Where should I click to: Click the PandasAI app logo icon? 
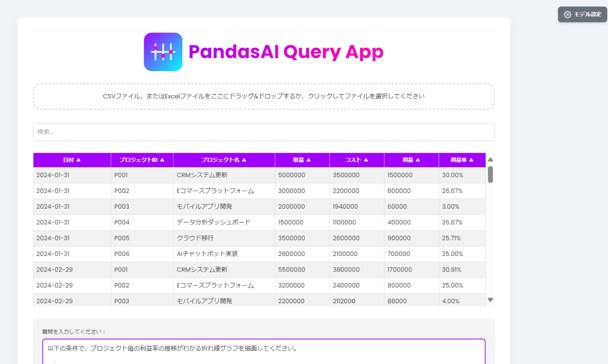tap(163, 52)
